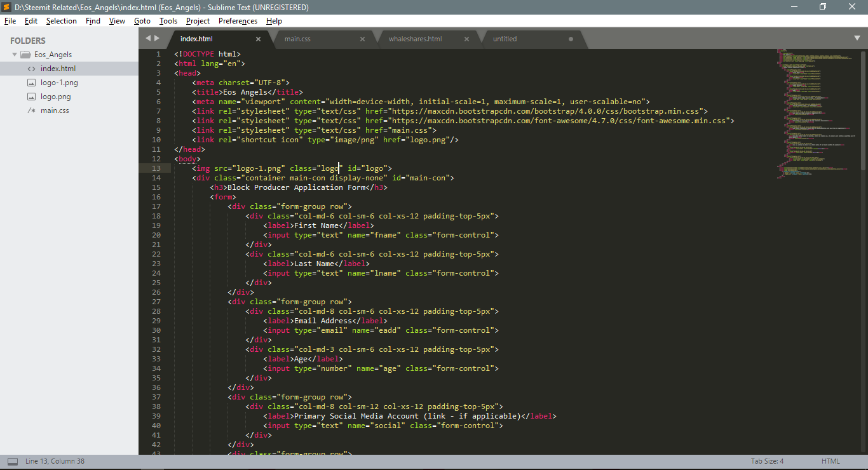The height and width of the screenshot is (470, 868).
Task: Click the HTML file icon beside index.html
Action: pyautogui.click(x=31, y=69)
